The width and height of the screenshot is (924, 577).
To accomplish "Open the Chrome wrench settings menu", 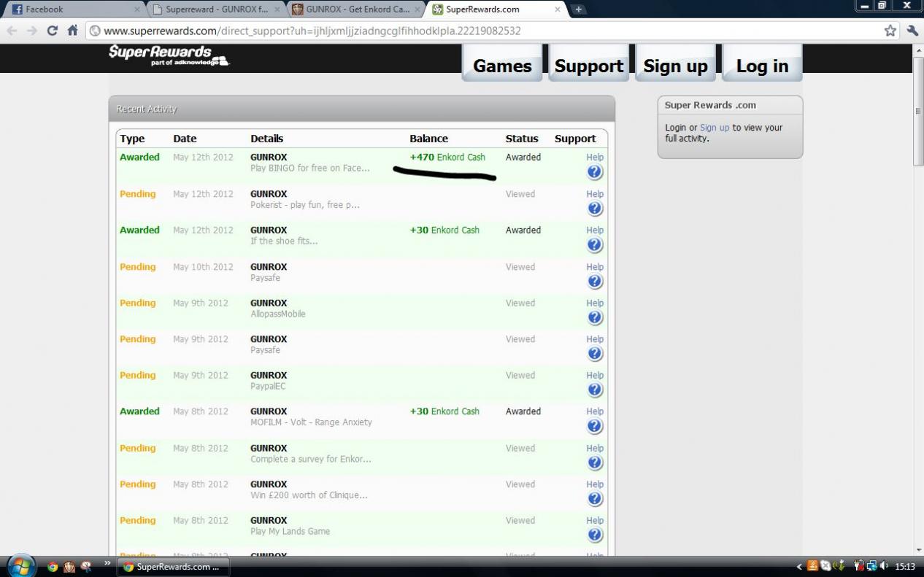I will click(912, 31).
